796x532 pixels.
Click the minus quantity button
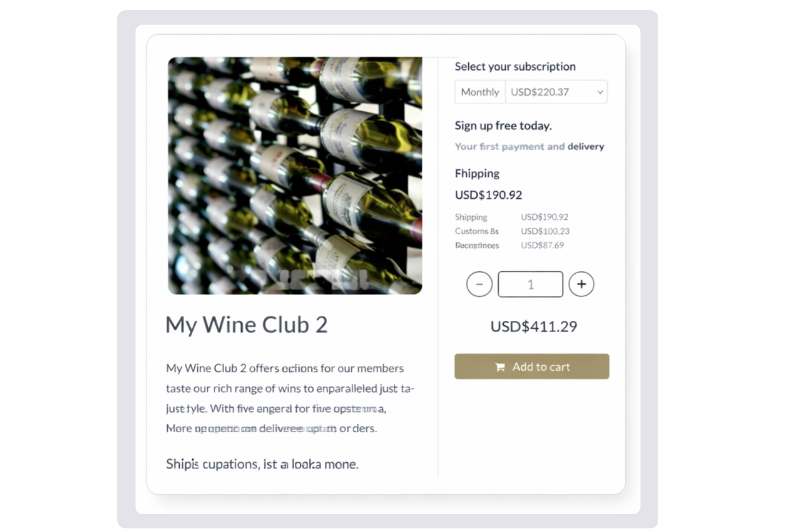479,284
